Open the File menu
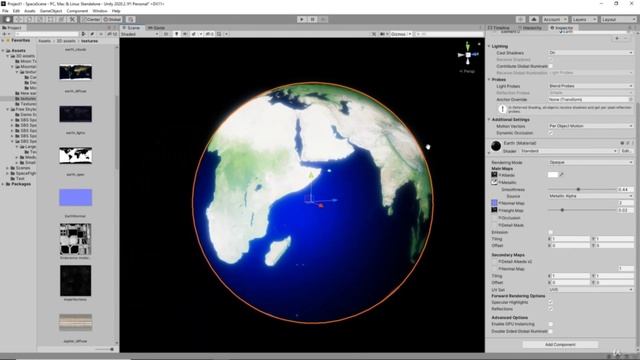 tap(5, 11)
